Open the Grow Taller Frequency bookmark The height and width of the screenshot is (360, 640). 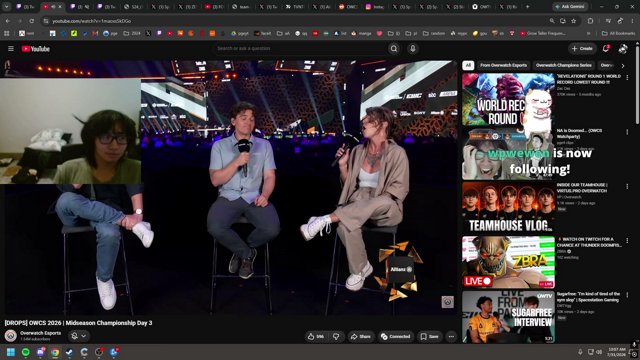[543, 33]
